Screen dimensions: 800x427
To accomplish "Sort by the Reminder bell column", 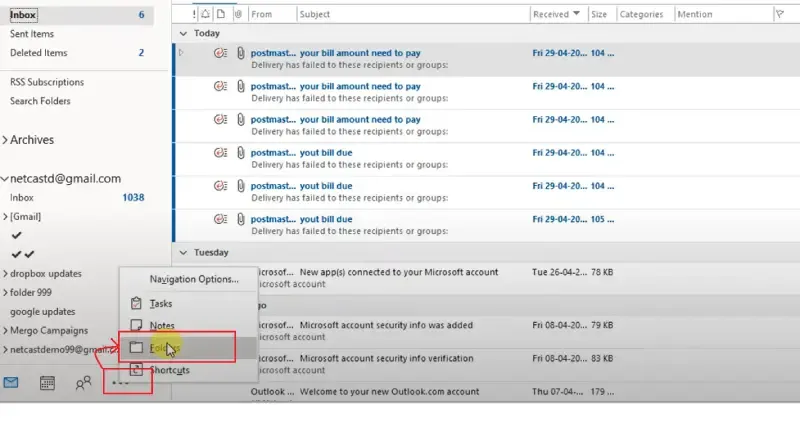I will pyautogui.click(x=205, y=14).
